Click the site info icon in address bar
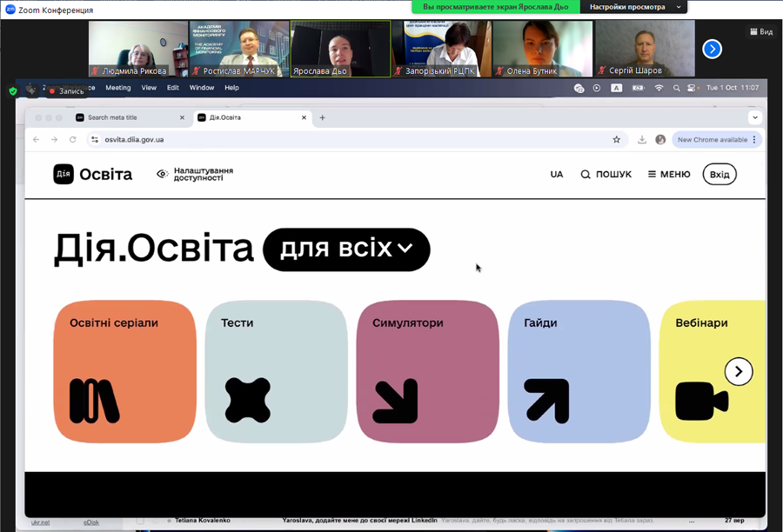The width and height of the screenshot is (783, 532). (x=94, y=140)
